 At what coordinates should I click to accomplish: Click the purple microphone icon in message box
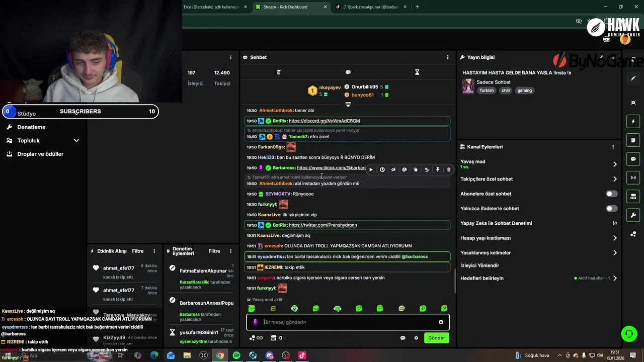coord(255,322)
